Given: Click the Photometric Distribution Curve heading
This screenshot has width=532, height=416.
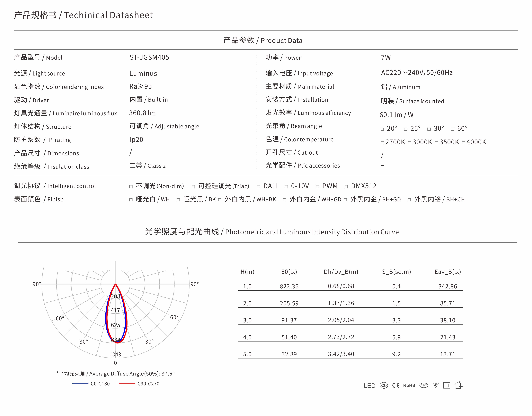Looking at the screenshot, I should 272,232.
